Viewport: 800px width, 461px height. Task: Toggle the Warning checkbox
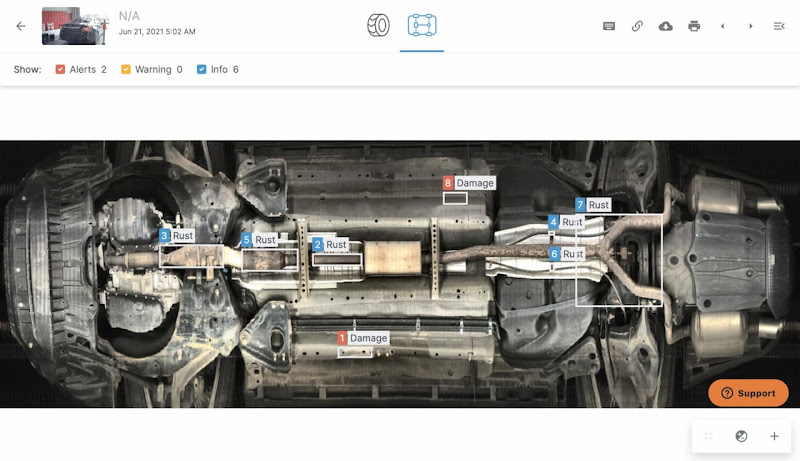pyautogui.click(x=126, y=70)
